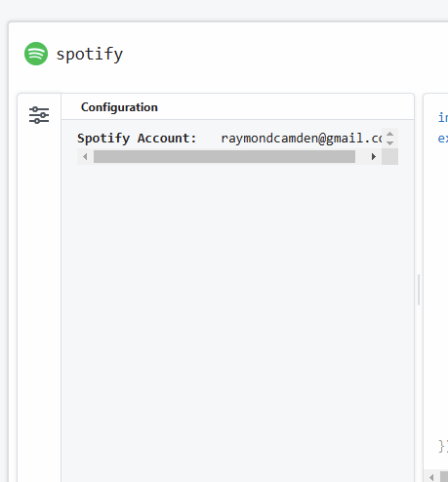The image size is (448, 482).
Task: Select the raymondcamden@gmail.com account value
Action: [302, 139]
